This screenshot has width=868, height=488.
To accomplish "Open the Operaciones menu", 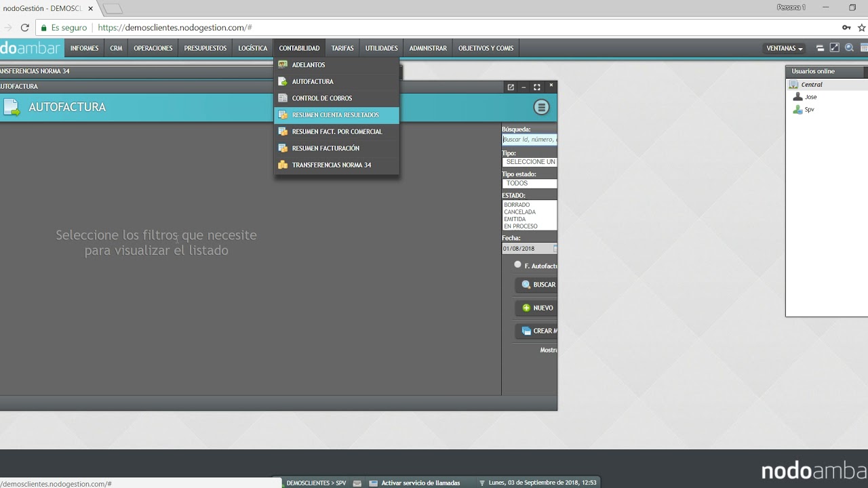I will (153, 48).
